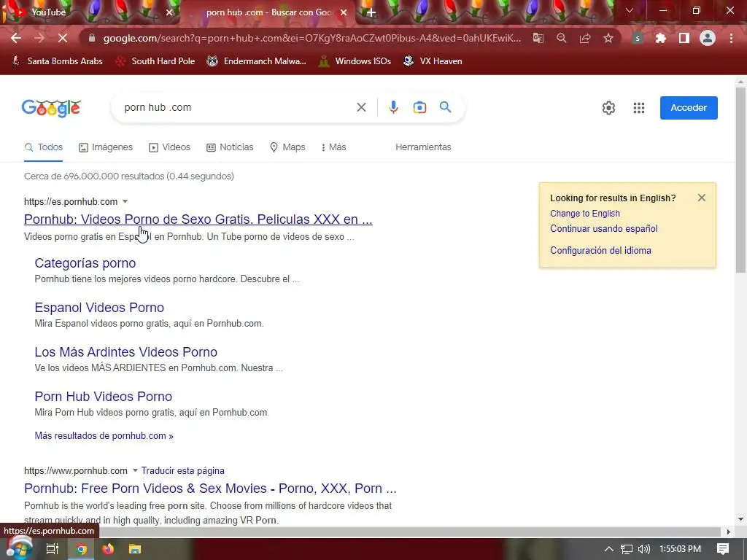The width and height of the screenshot is (747, 560).
Task: Open Task View on the taskbar
Action: pos(53,549)
